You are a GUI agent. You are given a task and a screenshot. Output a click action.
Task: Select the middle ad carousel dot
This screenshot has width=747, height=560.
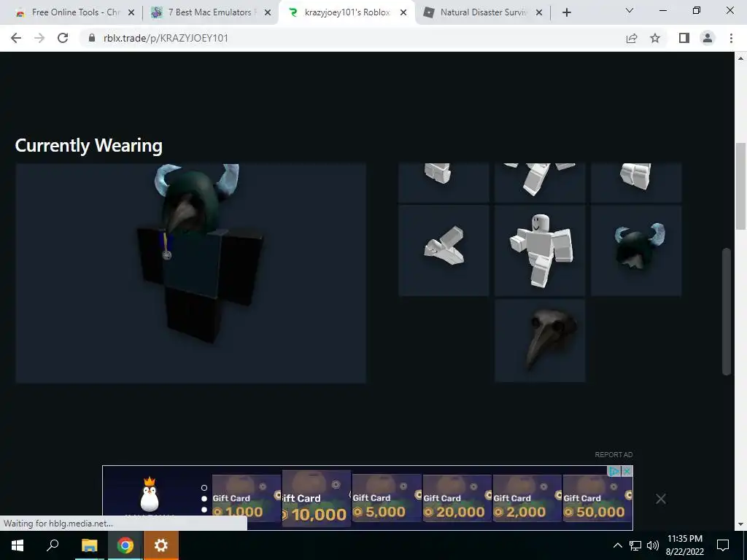[204, 499]
